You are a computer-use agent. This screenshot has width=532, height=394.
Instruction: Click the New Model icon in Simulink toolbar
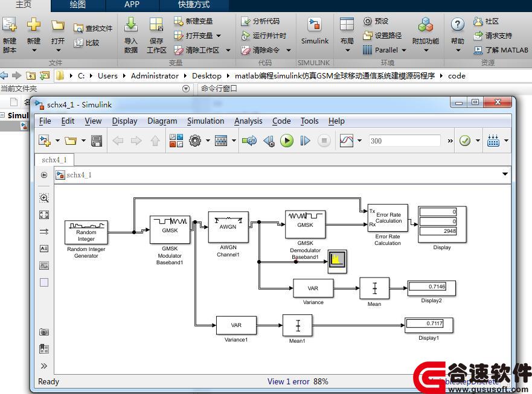(x=45, y=141)
